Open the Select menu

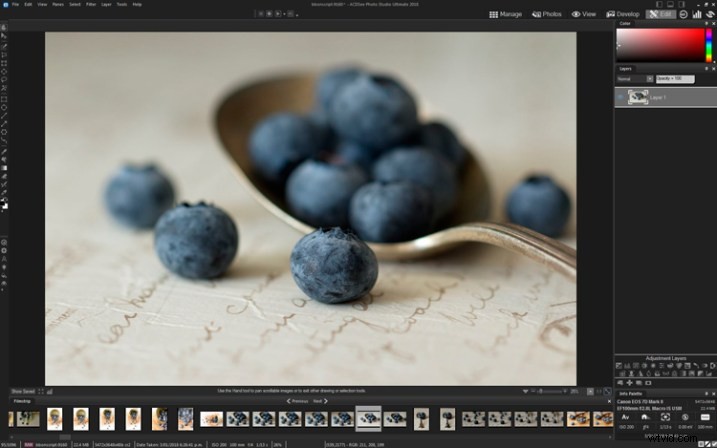(75, 4)
